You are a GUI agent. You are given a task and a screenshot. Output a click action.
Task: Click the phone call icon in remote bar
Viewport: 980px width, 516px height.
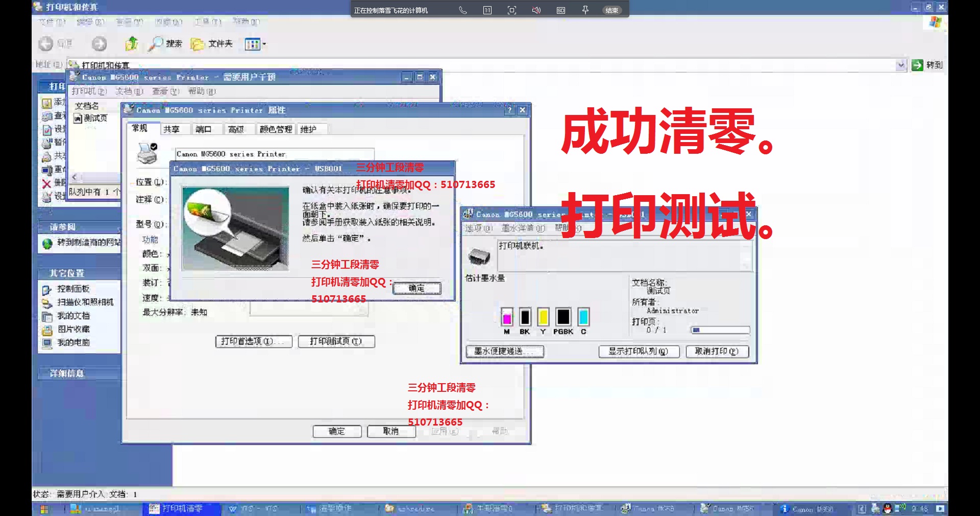(462, 10)
